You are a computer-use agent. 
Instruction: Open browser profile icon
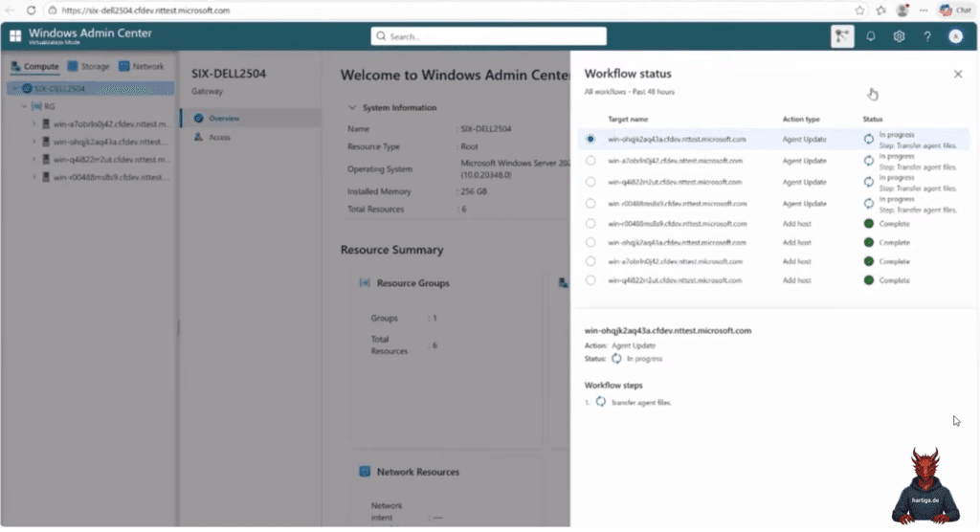coord(902,10)
